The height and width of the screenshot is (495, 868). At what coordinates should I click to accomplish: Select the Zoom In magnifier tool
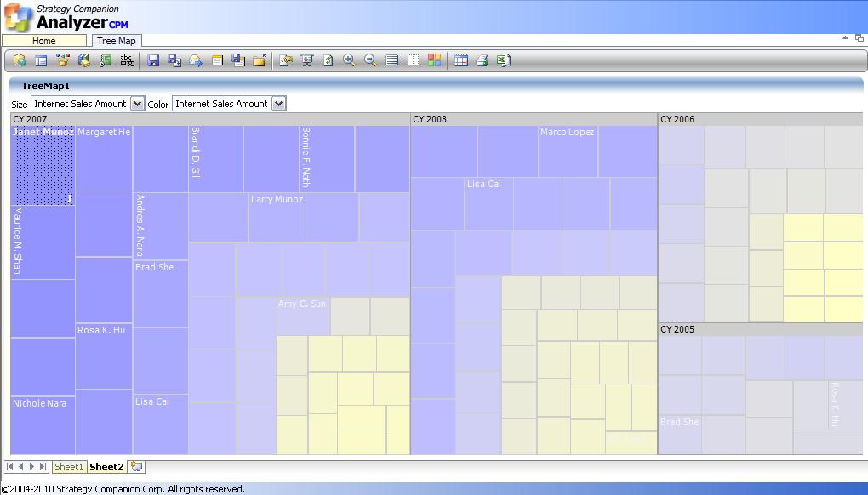pos(349,60)
